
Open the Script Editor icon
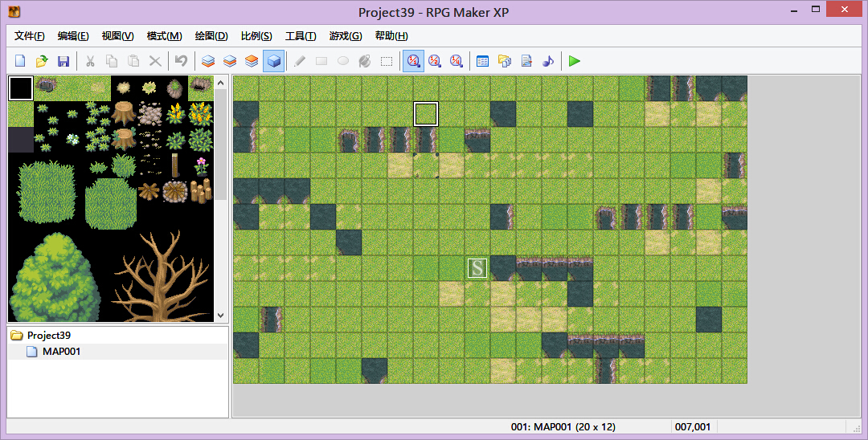[x=526, y=61]
